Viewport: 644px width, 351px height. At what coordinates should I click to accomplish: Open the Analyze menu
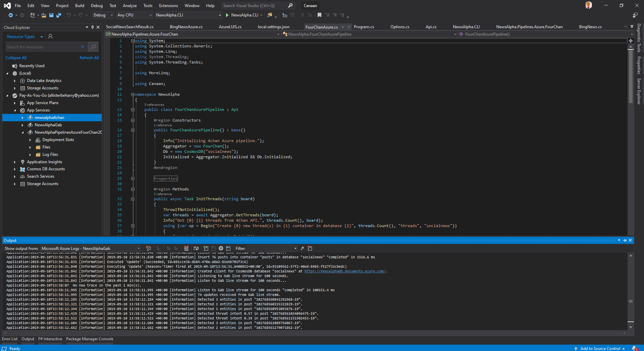[x=130, y=6]
